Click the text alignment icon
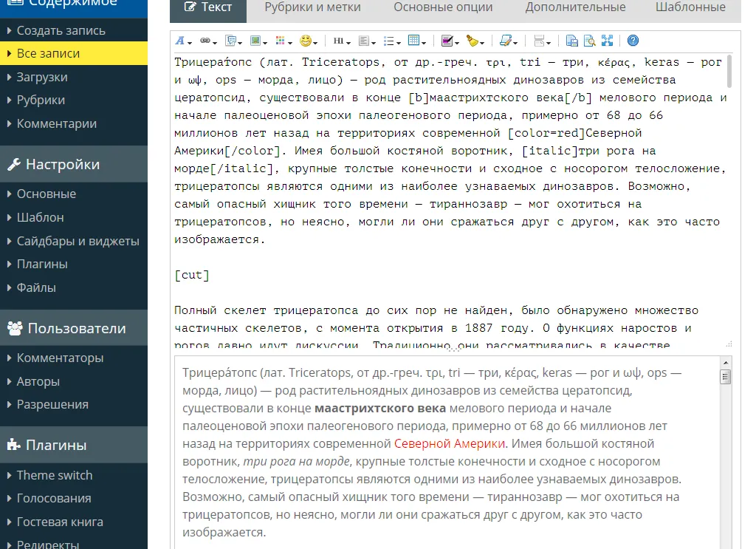Screen dimensions: 756x549 [x=366, y=41]
